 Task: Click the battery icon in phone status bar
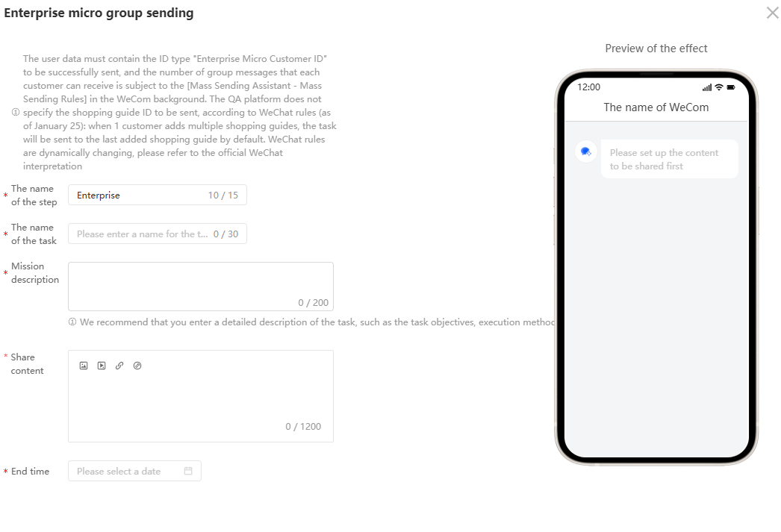[x=731, y=87]
